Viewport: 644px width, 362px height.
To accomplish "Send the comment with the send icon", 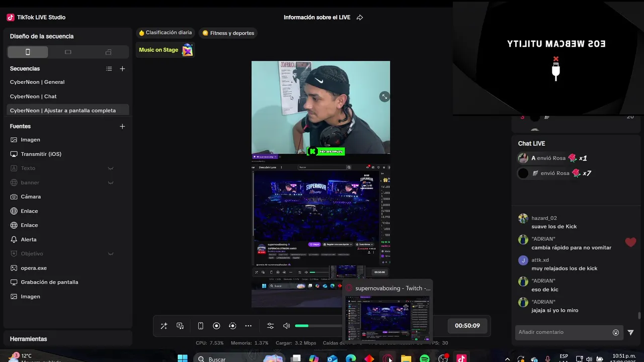I will click(630, 332).
